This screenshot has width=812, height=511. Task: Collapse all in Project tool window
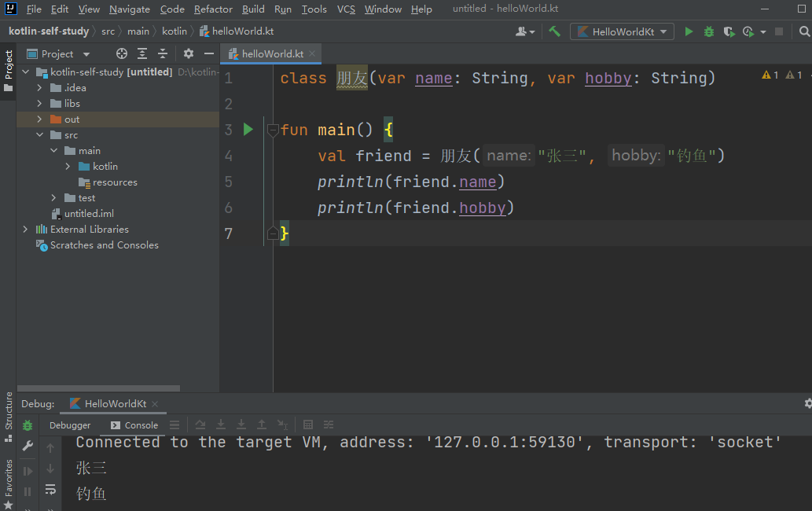[x=163, y=53]
